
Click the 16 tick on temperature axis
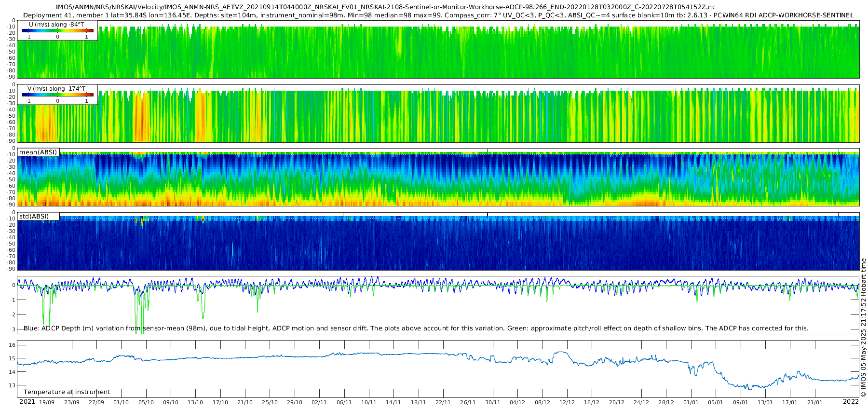pos(12,345)
